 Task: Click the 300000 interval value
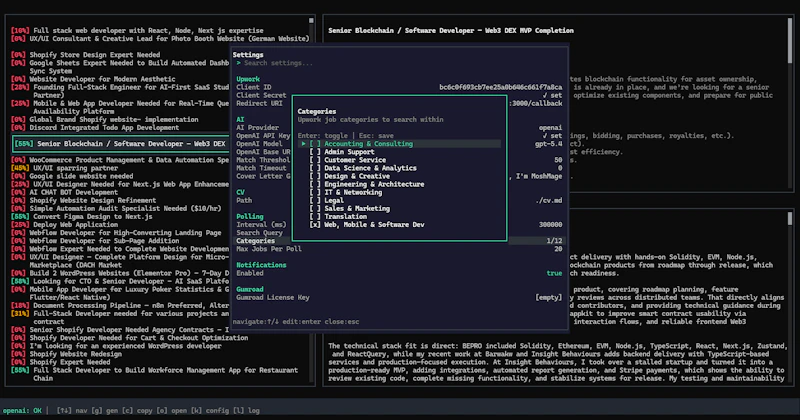click(x=551, y=225)
